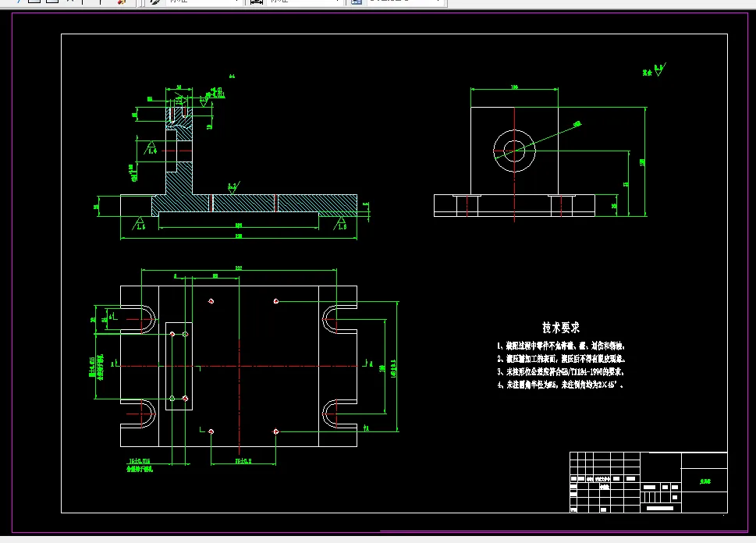The image size is (756, 543).
Task: Select the right 1.6 roughness symbol under section base
Action: pyautogui.click(x=340, y=224)
